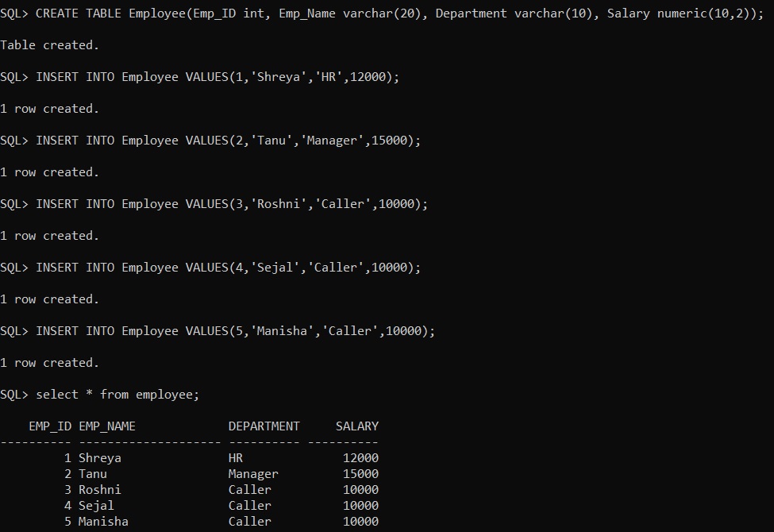Click 'Sejal' in the result table
This screenshot has width=774, height=532.
pyautogui.click(x=96, y=505)
